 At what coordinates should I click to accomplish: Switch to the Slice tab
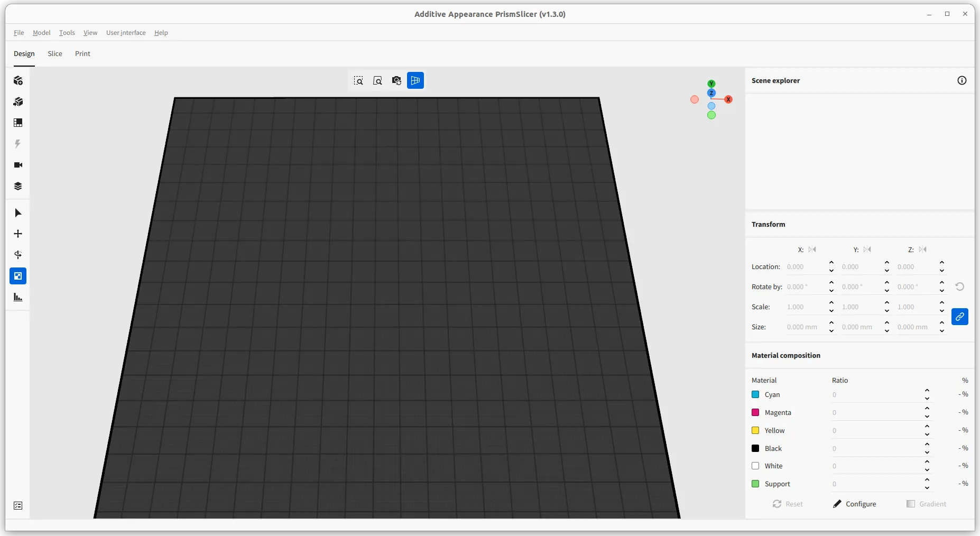pos(55,53)
